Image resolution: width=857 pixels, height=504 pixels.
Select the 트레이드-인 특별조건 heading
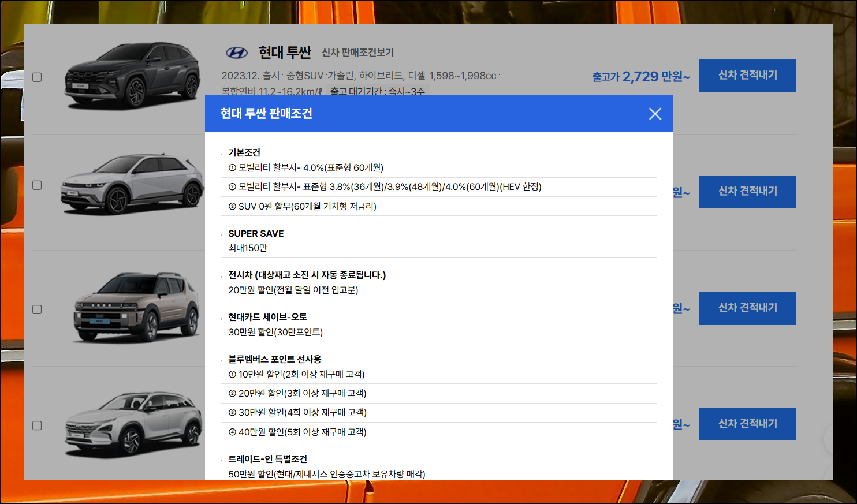[267, 459]
